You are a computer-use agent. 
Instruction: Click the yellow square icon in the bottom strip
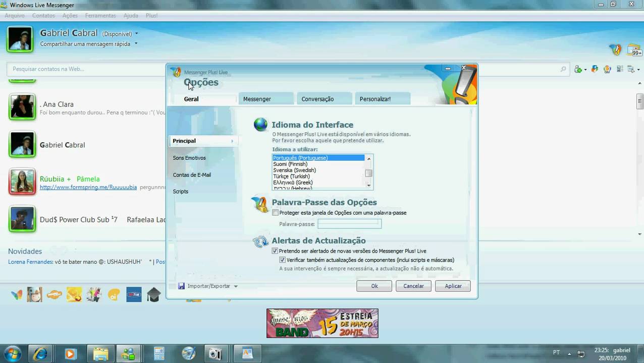pos(74,294)
